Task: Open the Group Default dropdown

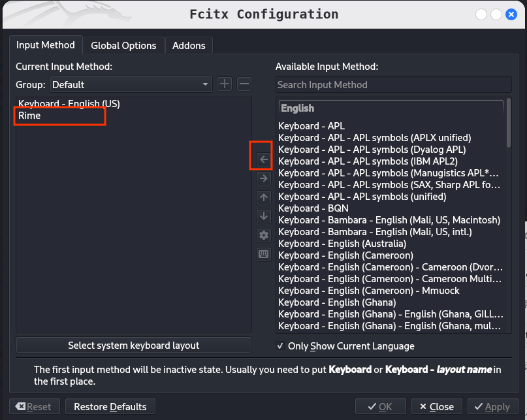Action: click(x=131, y=84)
